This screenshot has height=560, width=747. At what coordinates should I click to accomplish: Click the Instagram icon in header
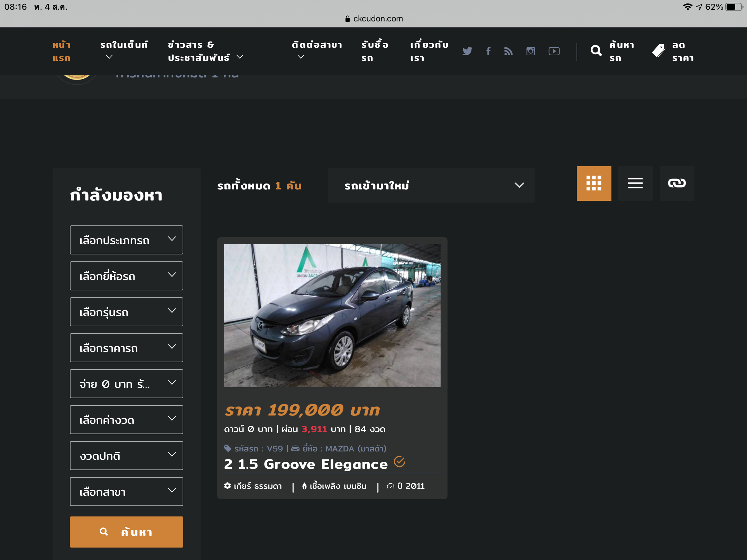point(531,51)
